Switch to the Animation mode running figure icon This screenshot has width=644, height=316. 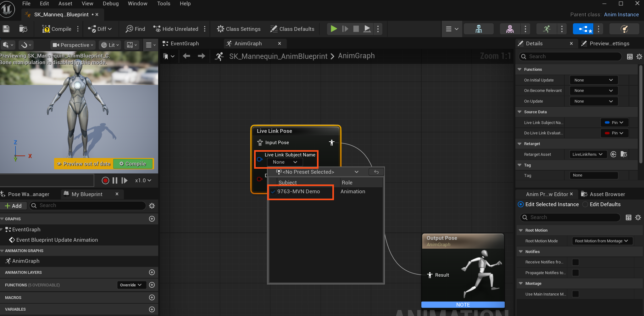pos(547,29)
